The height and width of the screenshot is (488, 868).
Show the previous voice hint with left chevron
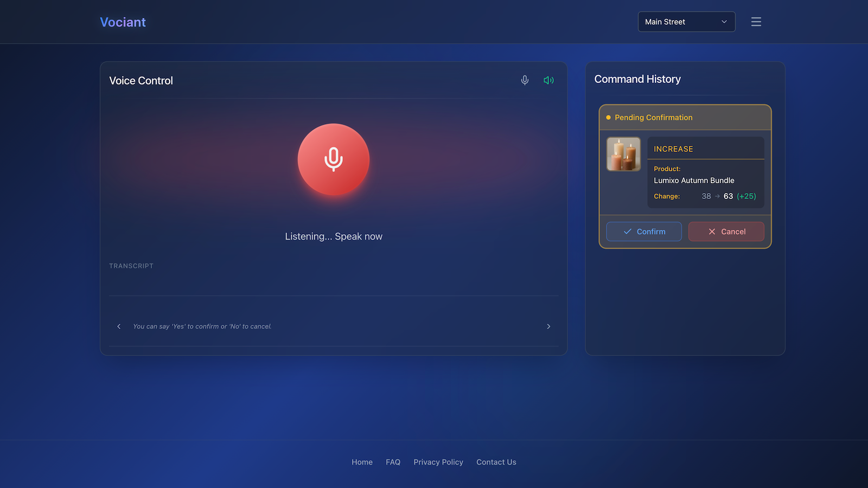[119, 326]
